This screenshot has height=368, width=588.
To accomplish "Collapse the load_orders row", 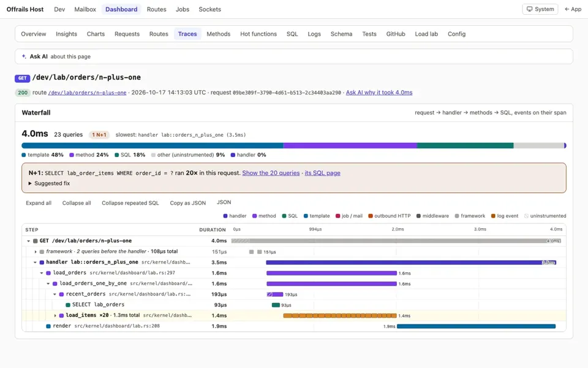I will tap(42, 273).
